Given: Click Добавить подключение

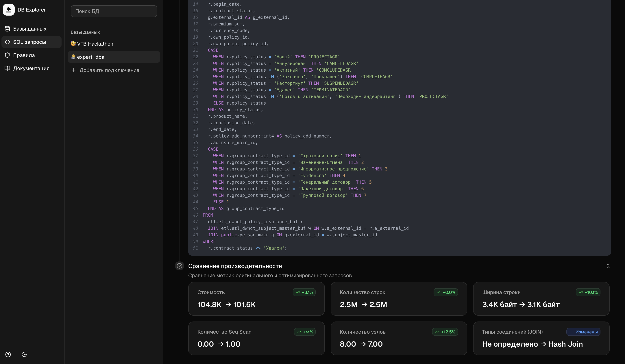Looking at the screenshot, I should tap(109, 70).
